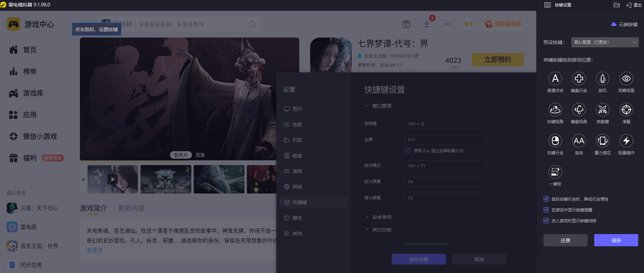644x273 pixels.
Task: Open the calendar check-in icon
Action: pos(406,24)
